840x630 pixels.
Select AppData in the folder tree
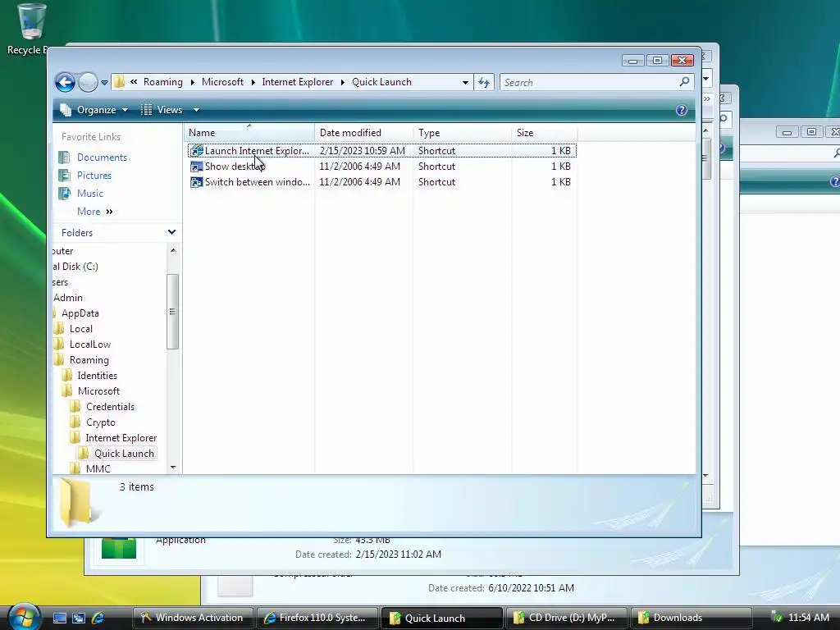pyautogui.click(x=80, y=313)
